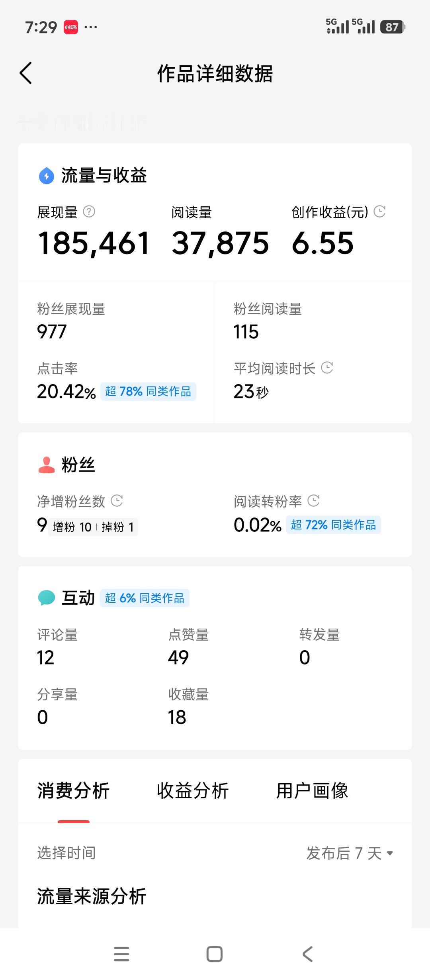Tap the 超 78% 同类作品 badge
430x980 pixels.
(148, 392)
